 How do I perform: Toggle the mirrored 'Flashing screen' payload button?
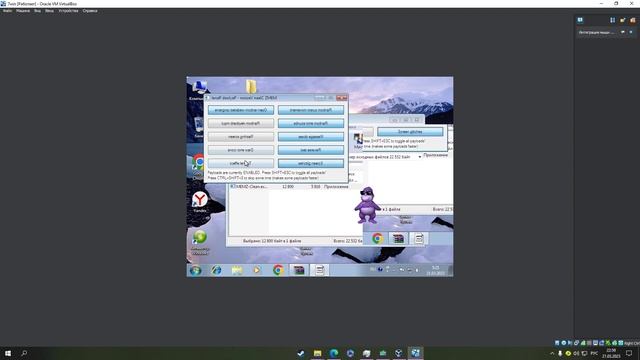click(x=241, y=137)
